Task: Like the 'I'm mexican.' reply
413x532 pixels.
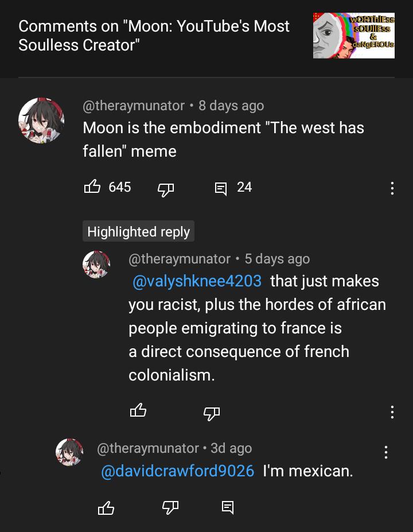Action: [106, 507]
